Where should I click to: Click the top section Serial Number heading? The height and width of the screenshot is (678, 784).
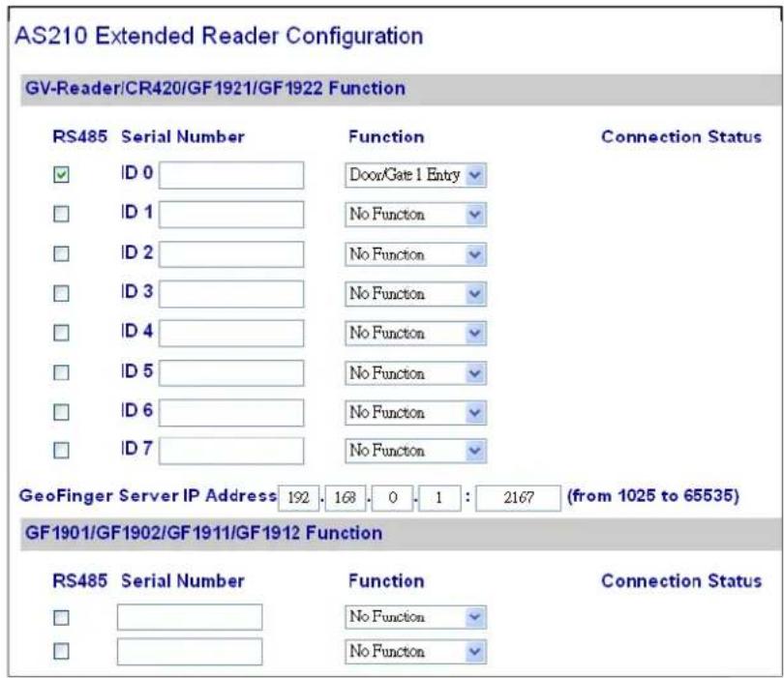[183, 137]
